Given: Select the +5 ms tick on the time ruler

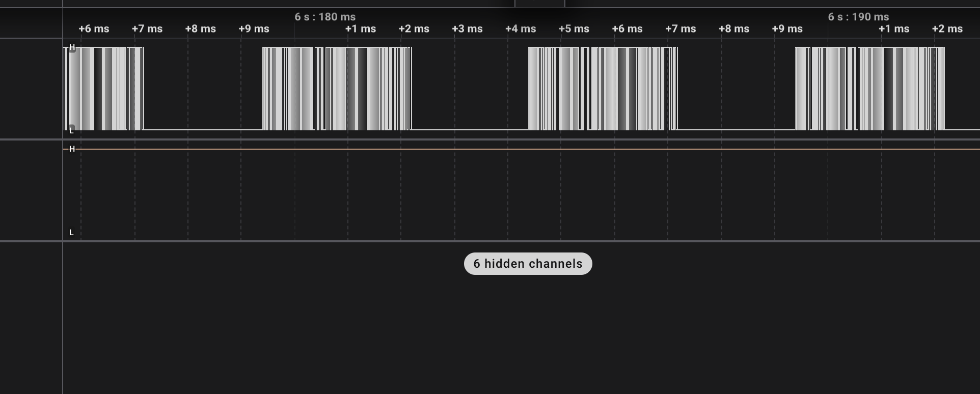Looking at the screenshot, I should (x=574, y=29).
